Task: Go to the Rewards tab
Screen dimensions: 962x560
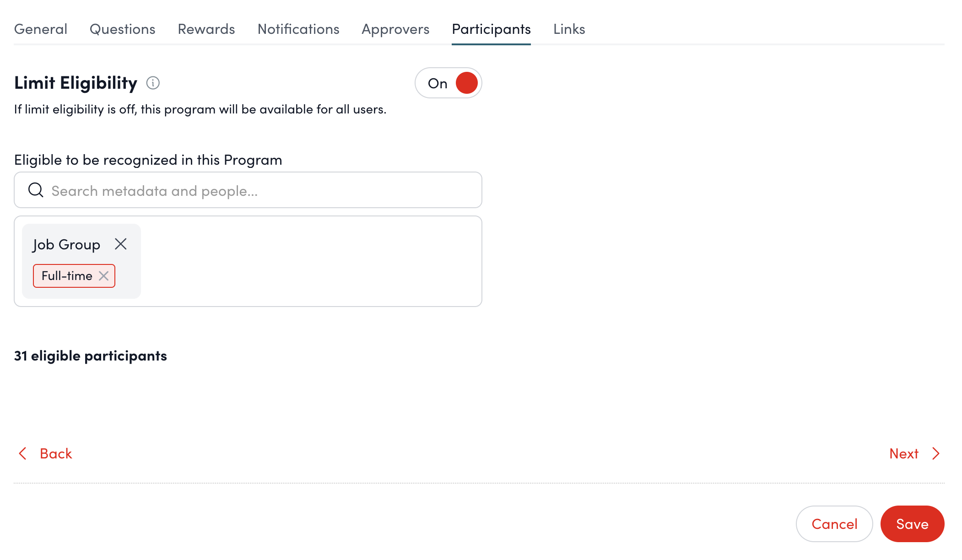Action: (x=206, y=29)
